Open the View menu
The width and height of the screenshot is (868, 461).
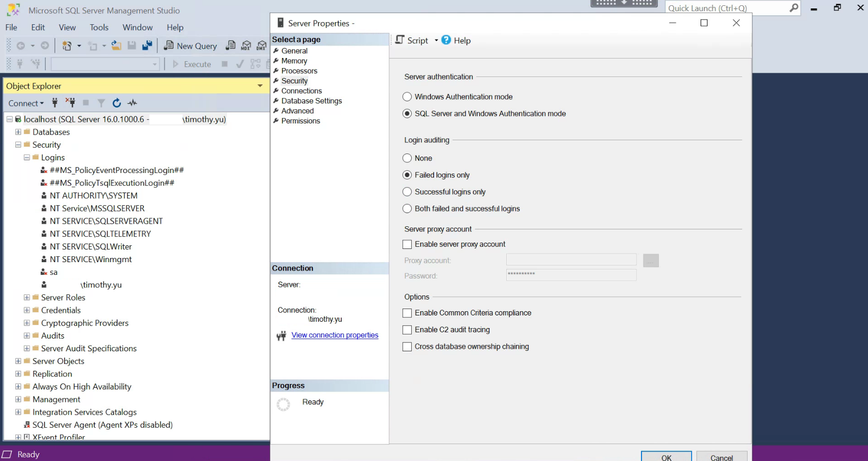tap(67, 27)
